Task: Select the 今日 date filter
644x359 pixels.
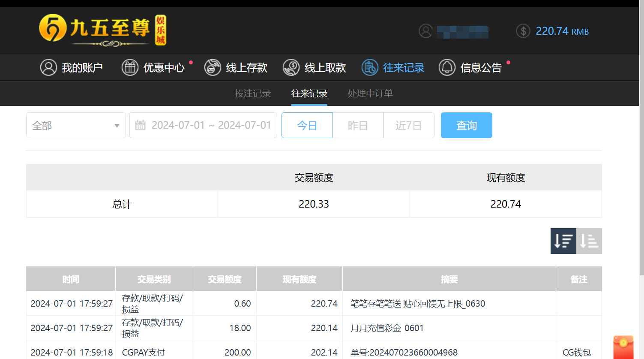Action: [x=307, y=125]
